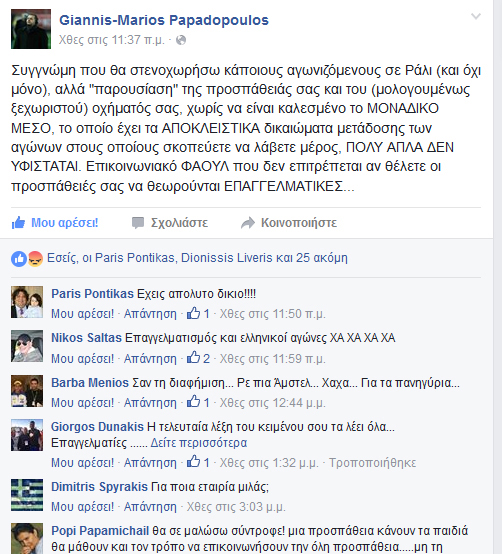The height and width of the screenshot is (554, 502).
Task: Expand Giorgos Dunakis comment with Δείτε περισσότερα
Action: 199,443
